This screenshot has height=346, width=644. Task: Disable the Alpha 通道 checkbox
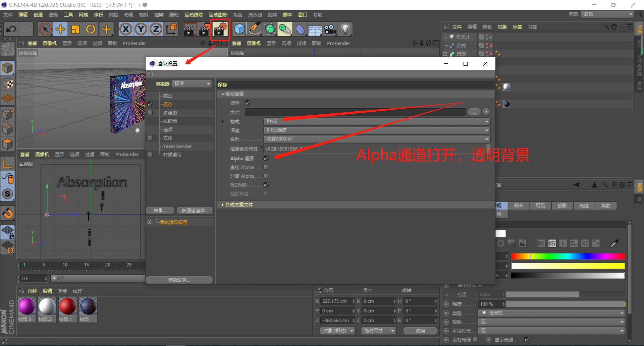(x=266, y=158)
